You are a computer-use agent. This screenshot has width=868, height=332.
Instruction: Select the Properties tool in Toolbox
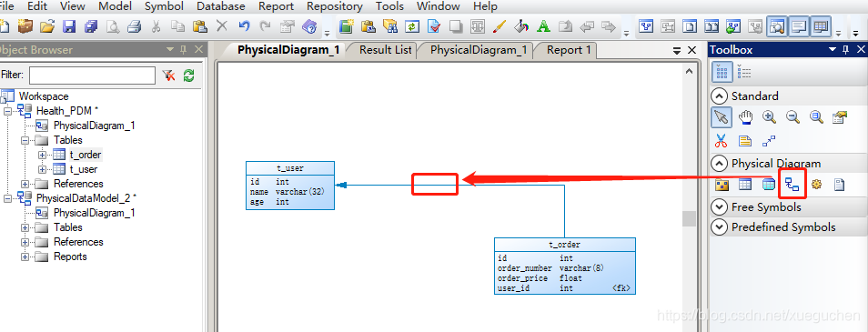[x=840, y=116]
